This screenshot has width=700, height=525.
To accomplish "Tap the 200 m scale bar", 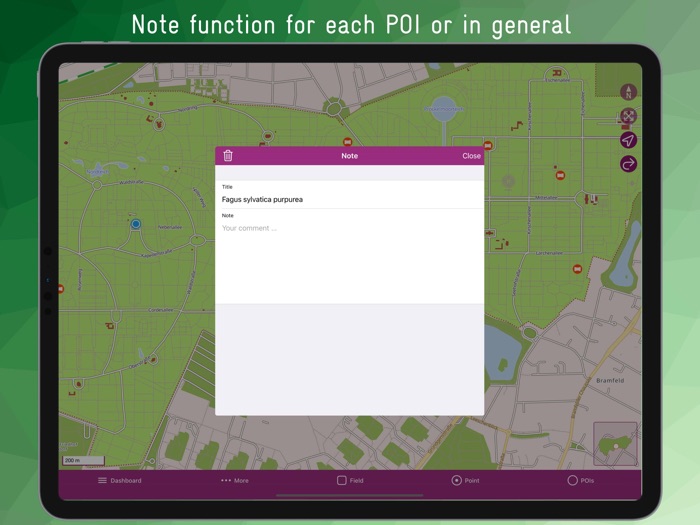I will (83, 460).
